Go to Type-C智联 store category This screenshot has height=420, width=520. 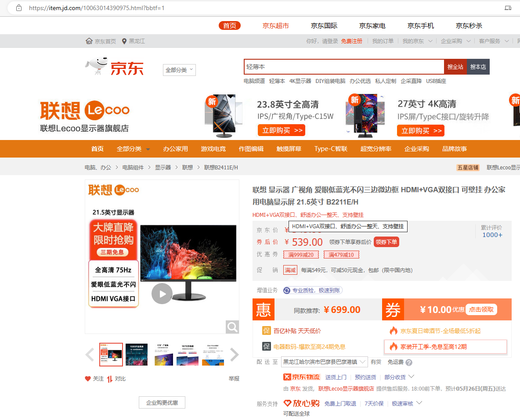pyautogui.click(x=331, y=149)
